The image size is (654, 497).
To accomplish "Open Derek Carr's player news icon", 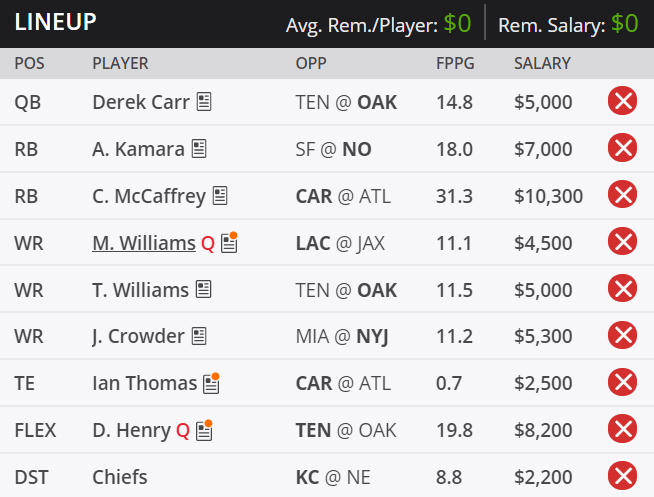I will (x=204, y=102).
